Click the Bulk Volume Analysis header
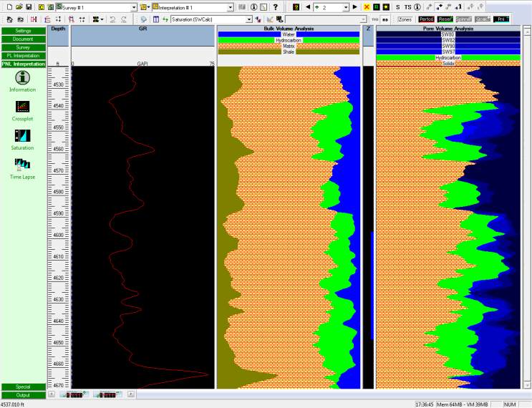This screenshot has width=532, height=408. pos(289,29)
